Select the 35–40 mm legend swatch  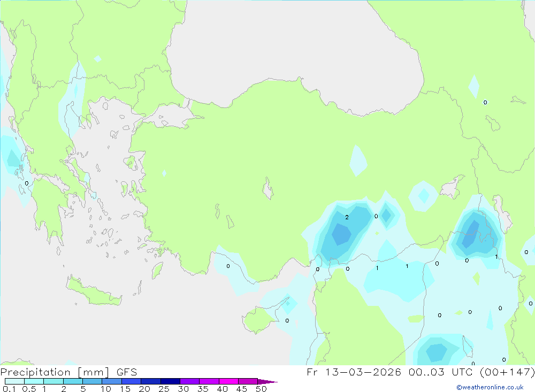point(209,381)
